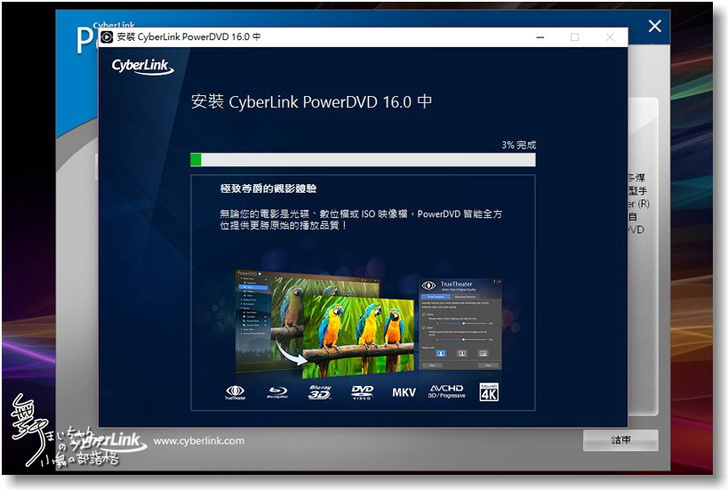Click the PowerDVD app icon in title bar
This screenshot has width=728, height=490.
(x=107, y=37)
